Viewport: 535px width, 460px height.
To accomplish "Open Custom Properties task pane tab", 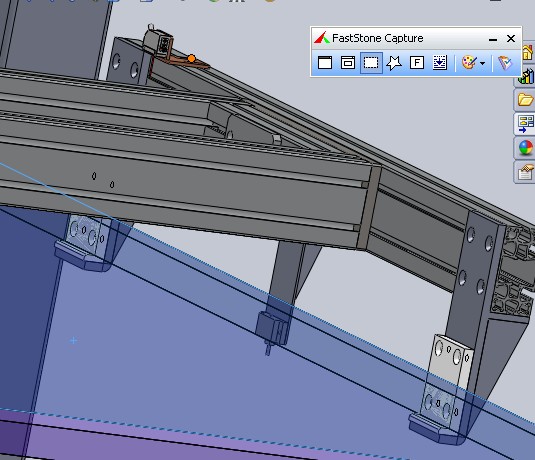I will pos(525,172).
